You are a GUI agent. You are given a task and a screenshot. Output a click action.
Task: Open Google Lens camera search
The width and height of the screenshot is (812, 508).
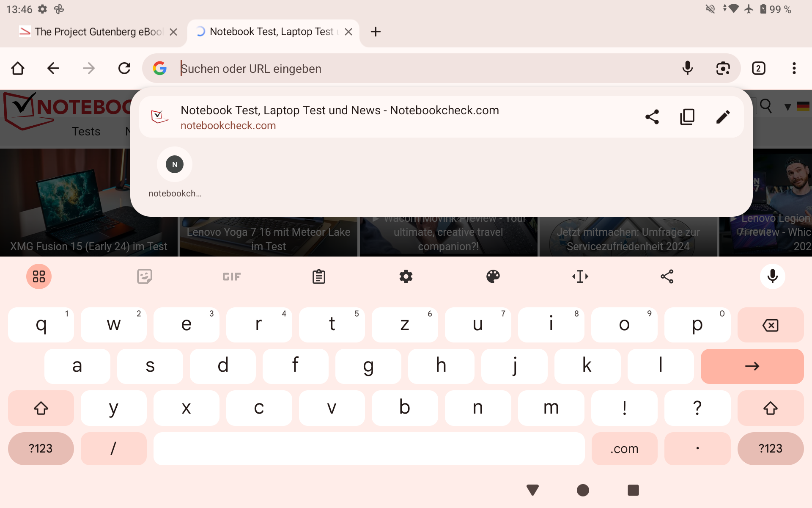tap(723, 68)
